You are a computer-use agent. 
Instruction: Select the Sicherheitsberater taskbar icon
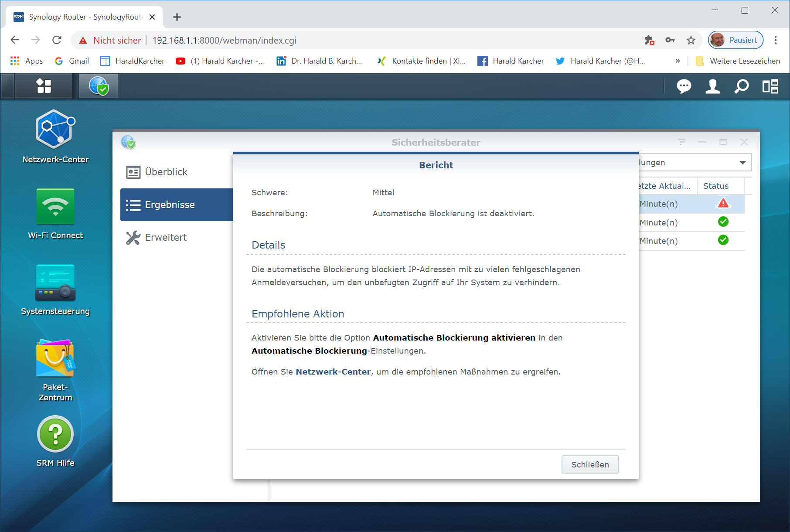point(99,86)
